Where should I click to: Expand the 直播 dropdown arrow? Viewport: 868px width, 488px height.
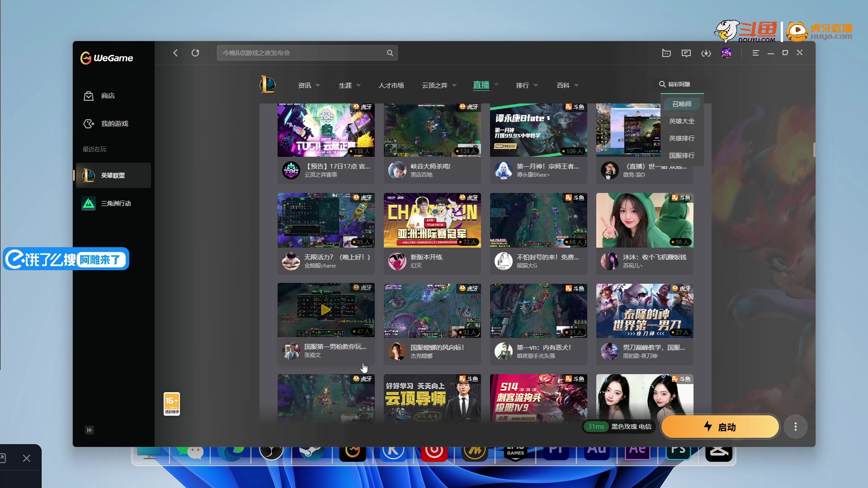[x=496, y=84]
